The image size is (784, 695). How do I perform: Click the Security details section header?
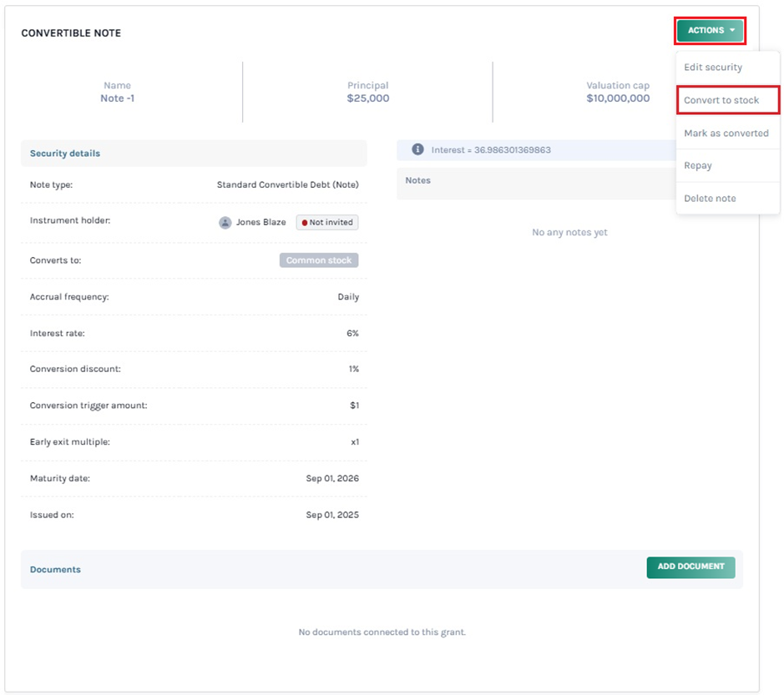click(x=65, y=154)
